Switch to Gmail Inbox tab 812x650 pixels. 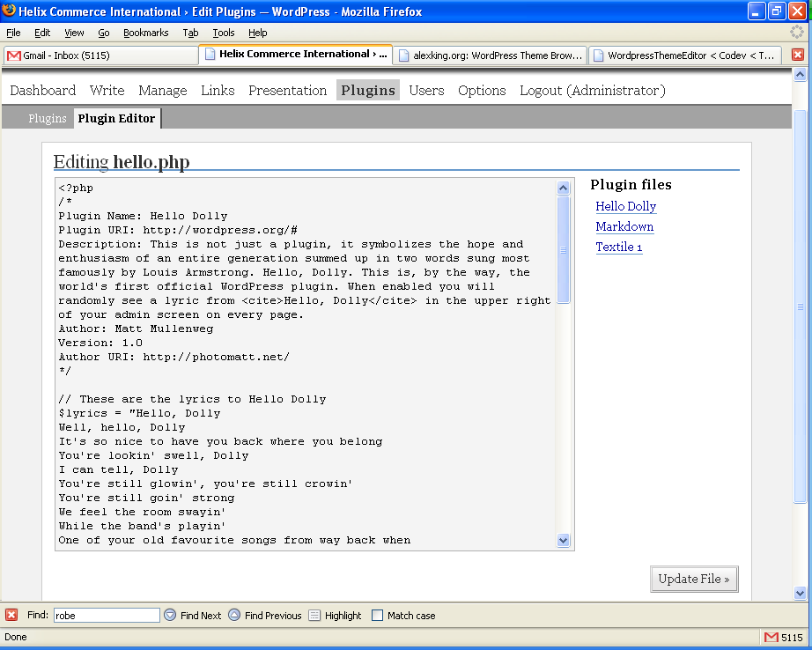coord(100,55)
